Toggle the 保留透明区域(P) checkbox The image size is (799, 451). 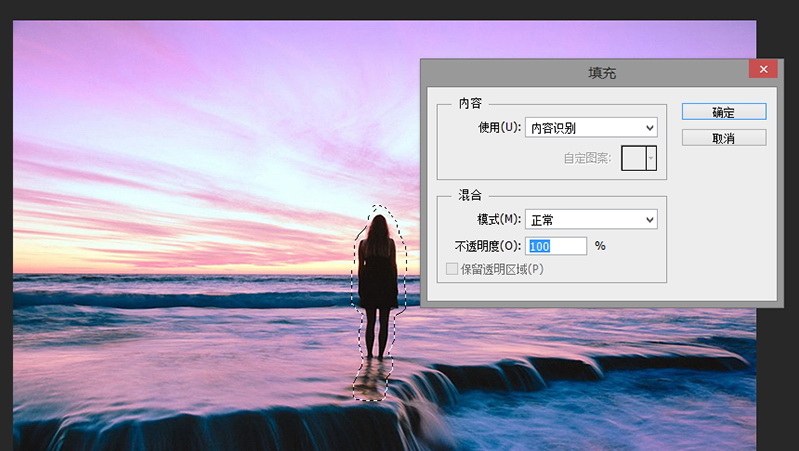[x=451, y=269]
